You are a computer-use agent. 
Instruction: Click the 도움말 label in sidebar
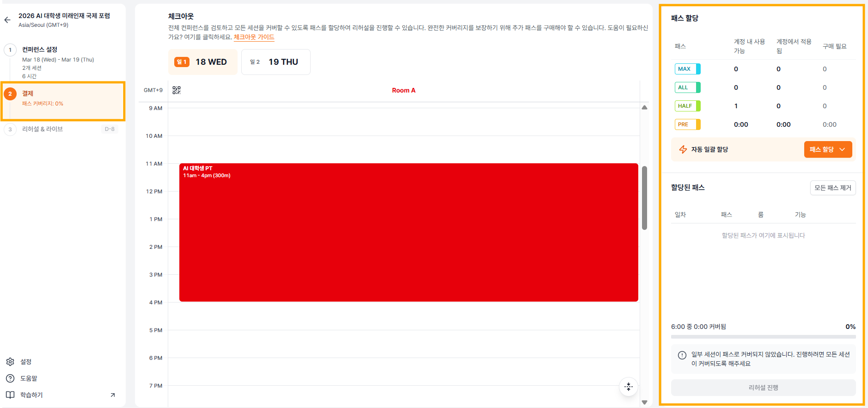pyautogui.click(x=29, y=378)
